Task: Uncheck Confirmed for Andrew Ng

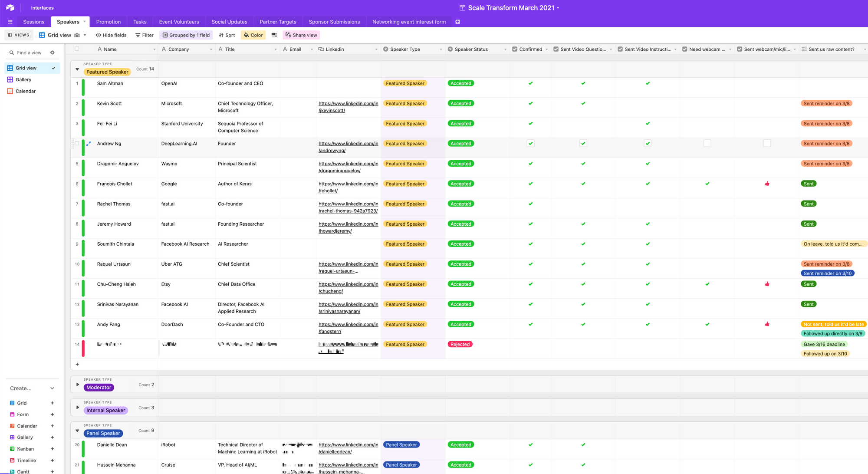Action: (x=530, y=143)
